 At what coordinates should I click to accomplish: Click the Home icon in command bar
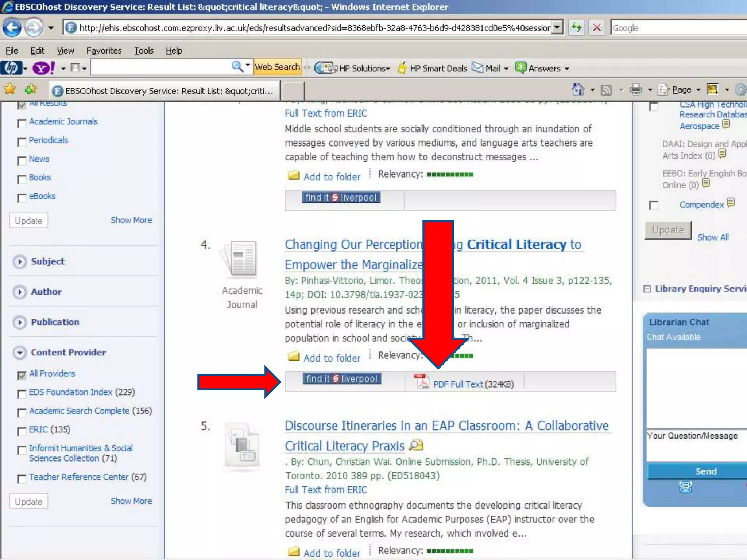[578, 90]
